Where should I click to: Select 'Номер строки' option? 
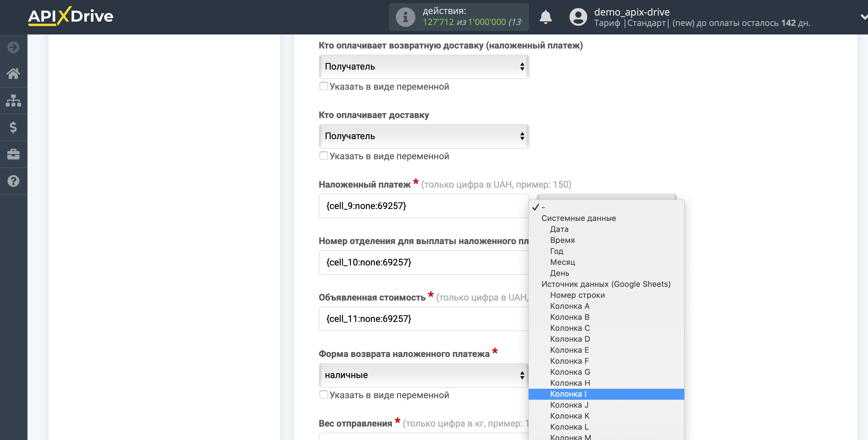[x=606, y=295]
